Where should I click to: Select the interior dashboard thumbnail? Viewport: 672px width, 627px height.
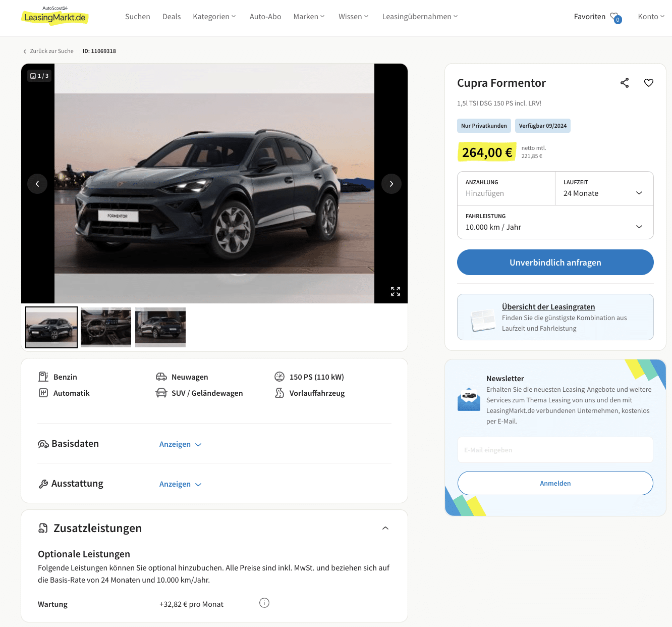(x=106, y=327)
